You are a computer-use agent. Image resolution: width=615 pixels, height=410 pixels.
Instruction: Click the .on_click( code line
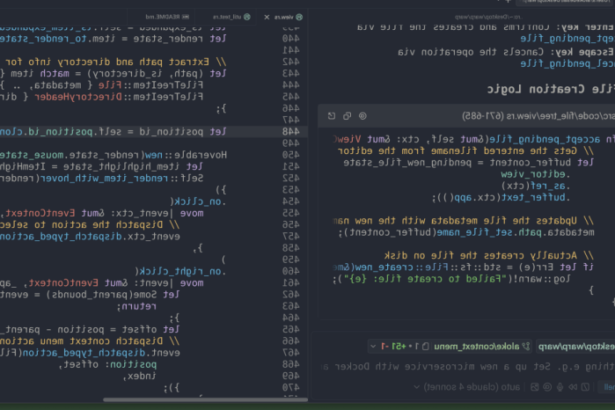198,201
